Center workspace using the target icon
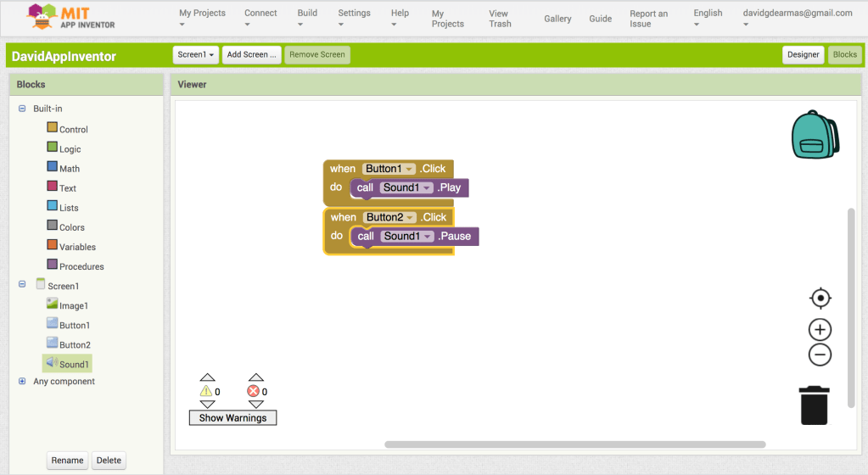 click(x=820, y=299)
